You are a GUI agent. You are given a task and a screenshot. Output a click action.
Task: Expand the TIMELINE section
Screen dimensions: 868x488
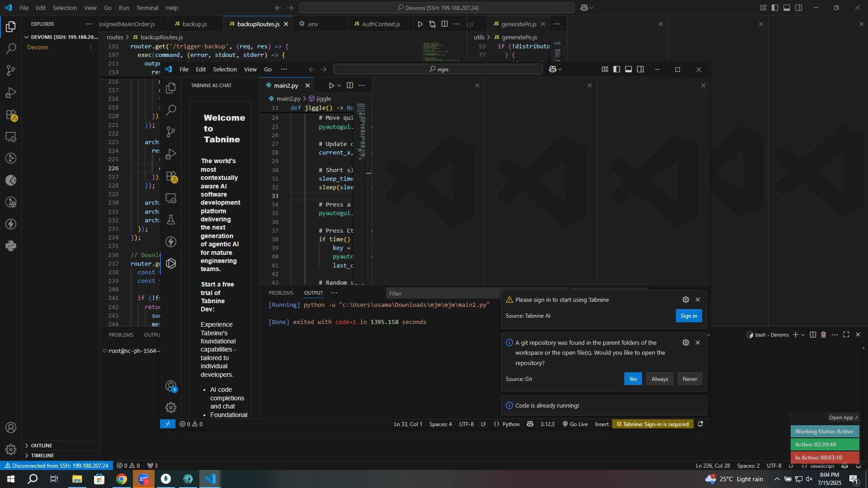pyautogui.click(x=61, y=455)
